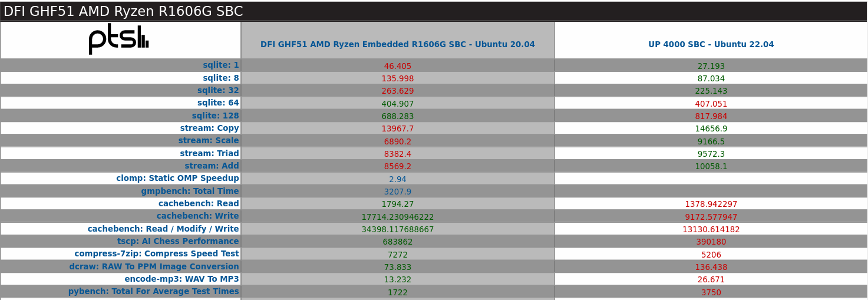Select the sqlite: 64 row label
This screenshot has height=300, width=868.
pos(218,103)
